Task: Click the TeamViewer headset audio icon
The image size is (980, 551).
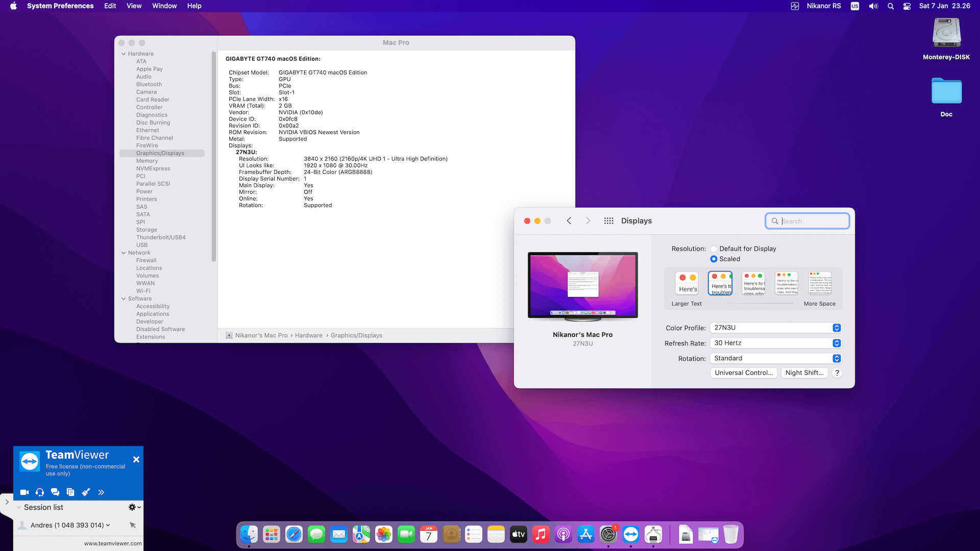Action: (40, 492)
